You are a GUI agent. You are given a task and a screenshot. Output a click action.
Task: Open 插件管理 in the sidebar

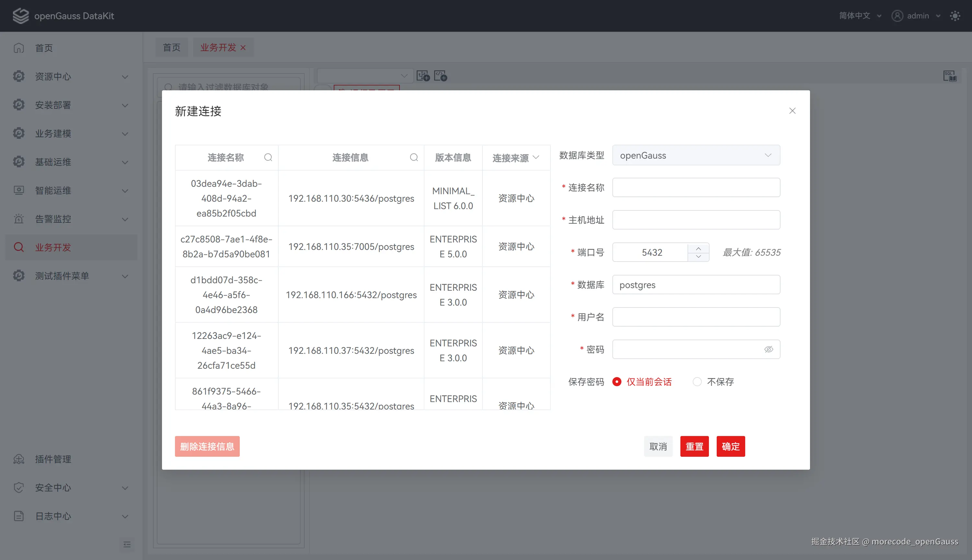[53, 459]
